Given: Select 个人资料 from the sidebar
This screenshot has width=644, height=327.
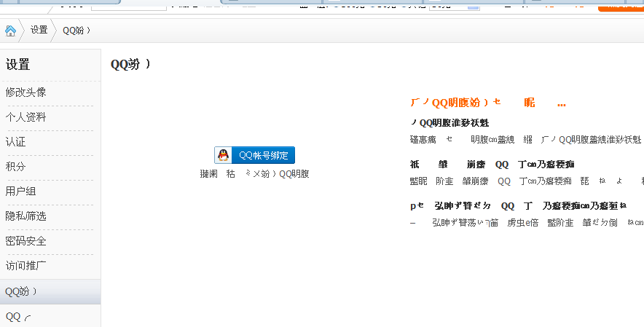Looking at the screenshot, I should pos(26,117).
